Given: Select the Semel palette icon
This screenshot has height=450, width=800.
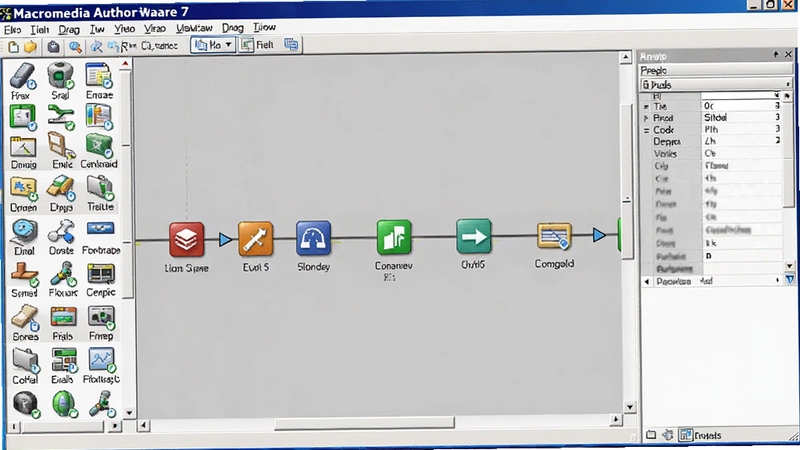Looking at the screenshot, I should tap(24, 274).
